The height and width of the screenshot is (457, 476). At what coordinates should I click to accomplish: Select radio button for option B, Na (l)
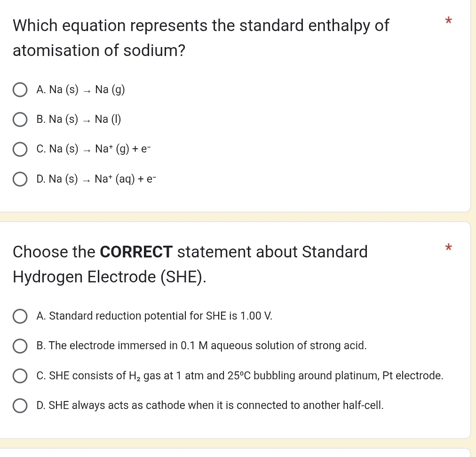tap(19, 120)
